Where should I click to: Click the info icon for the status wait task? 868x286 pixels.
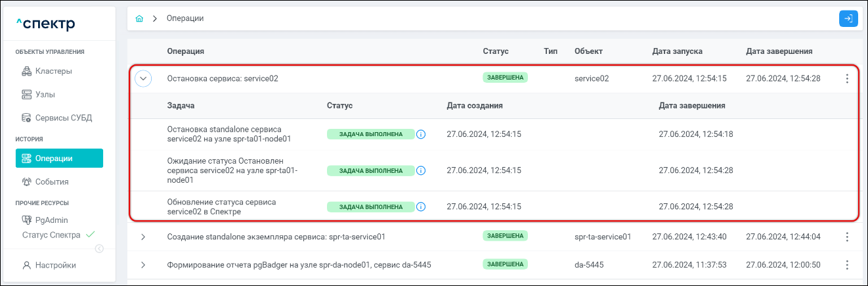click(422, 170)
